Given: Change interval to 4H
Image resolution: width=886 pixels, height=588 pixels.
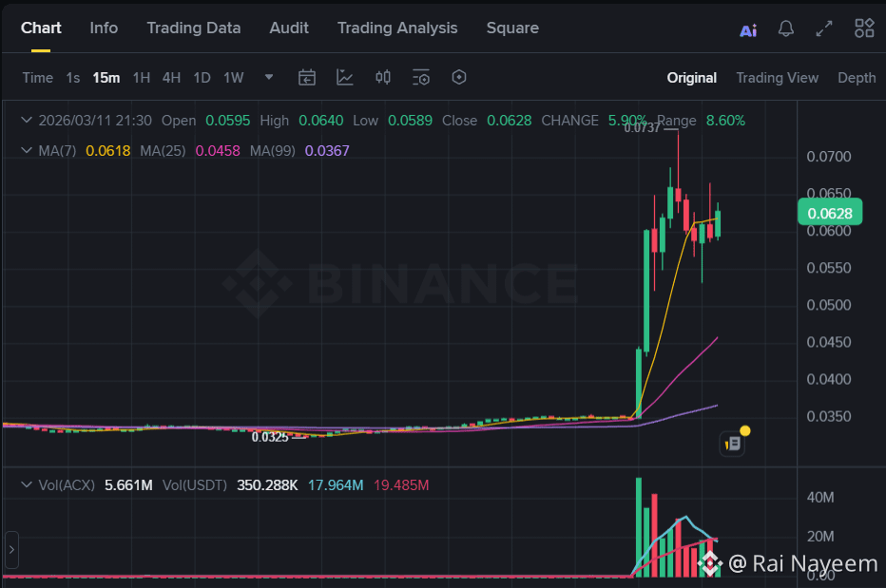Looking at the screenshot, I should click(171, 77).
